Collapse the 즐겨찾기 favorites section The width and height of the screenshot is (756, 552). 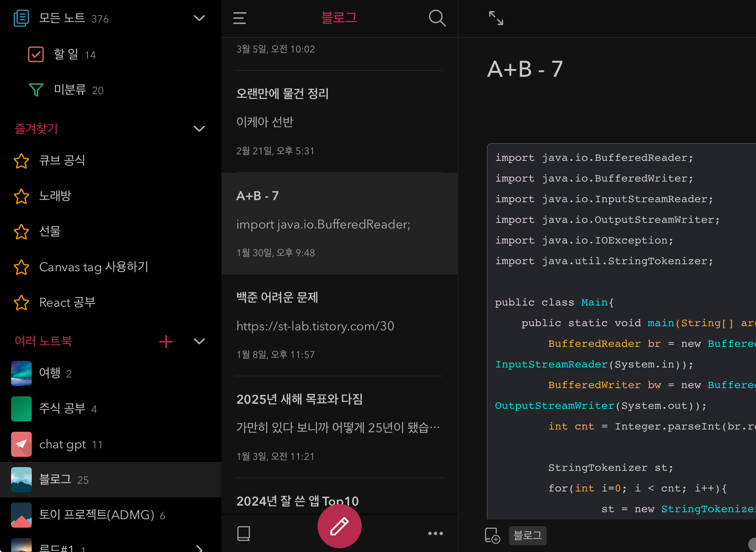click(199, 129)
